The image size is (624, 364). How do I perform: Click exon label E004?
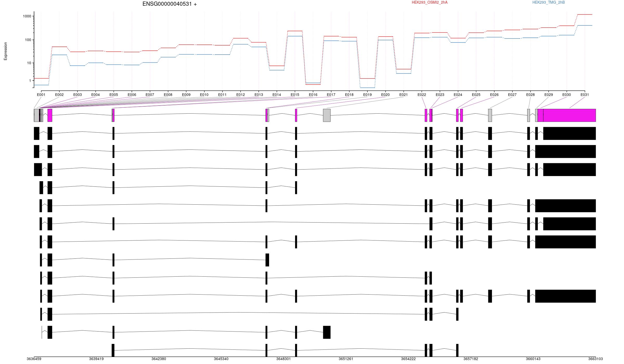[95, 95]
